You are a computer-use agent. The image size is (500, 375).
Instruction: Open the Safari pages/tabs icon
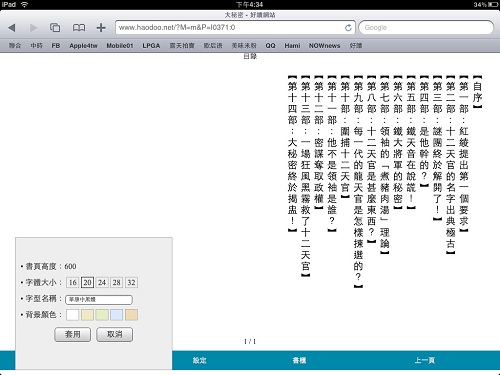click(x=55, y=28)
